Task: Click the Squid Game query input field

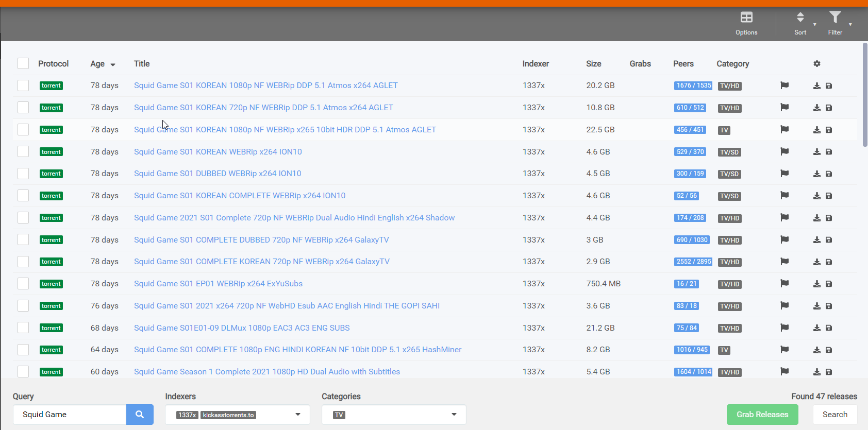Action: [70, 415]
